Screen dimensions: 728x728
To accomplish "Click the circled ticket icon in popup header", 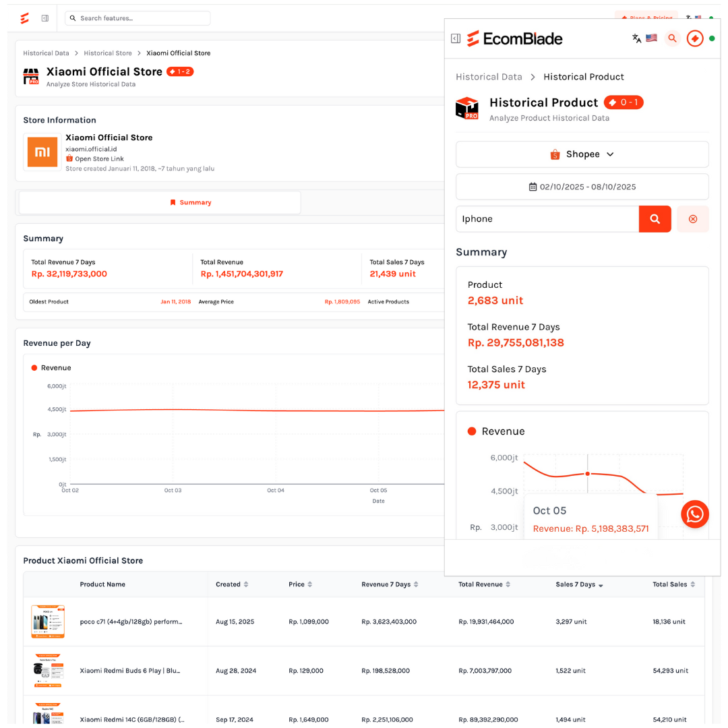I will pos(694,38).
